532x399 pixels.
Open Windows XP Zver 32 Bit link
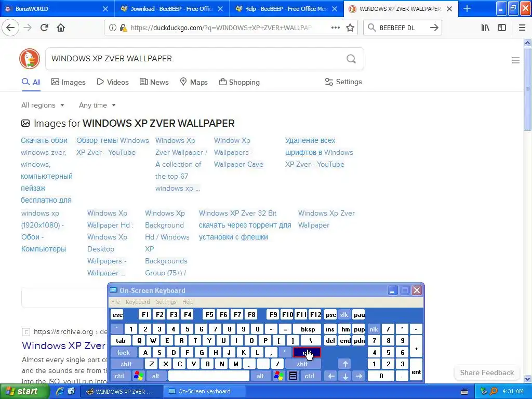point(245,225)
